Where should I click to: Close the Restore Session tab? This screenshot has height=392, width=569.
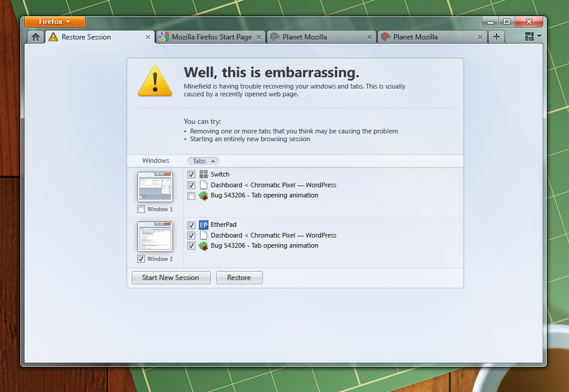pyautogui.click(x=148, y=37)
